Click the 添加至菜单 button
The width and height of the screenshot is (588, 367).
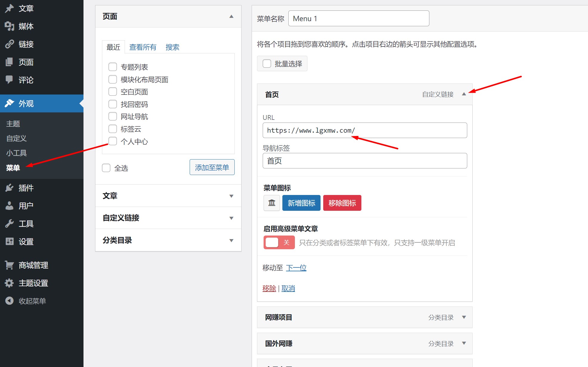212,167
